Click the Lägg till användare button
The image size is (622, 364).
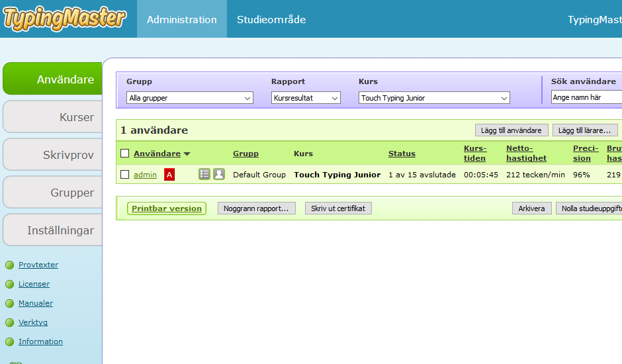pyautogui.click(x=511, y=130)
